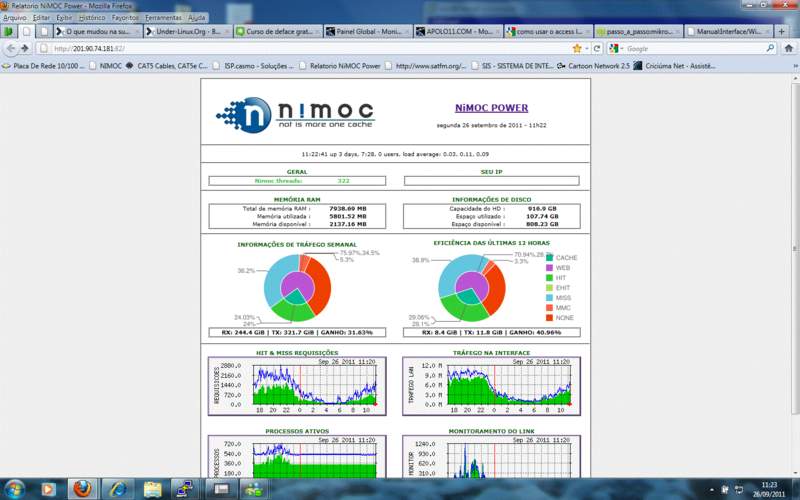Open the network computers taskbar icon
800x500 pixels.
(185, 489)
